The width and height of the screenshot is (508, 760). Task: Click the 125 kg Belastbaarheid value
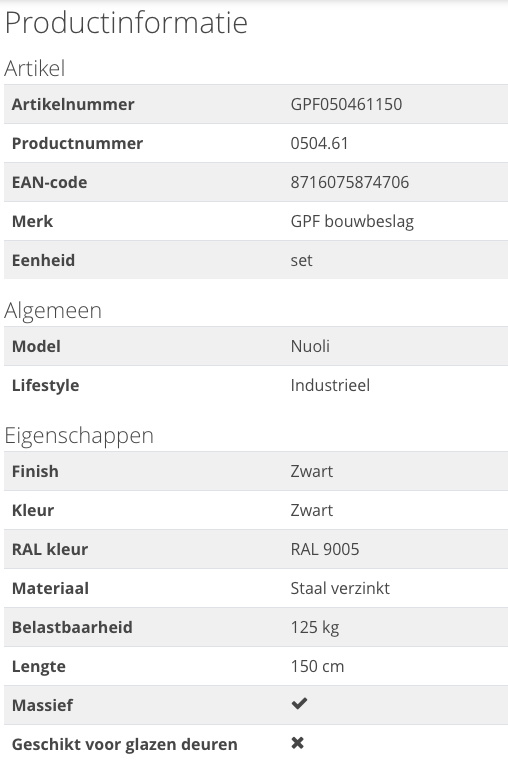[x=315, y=628]
